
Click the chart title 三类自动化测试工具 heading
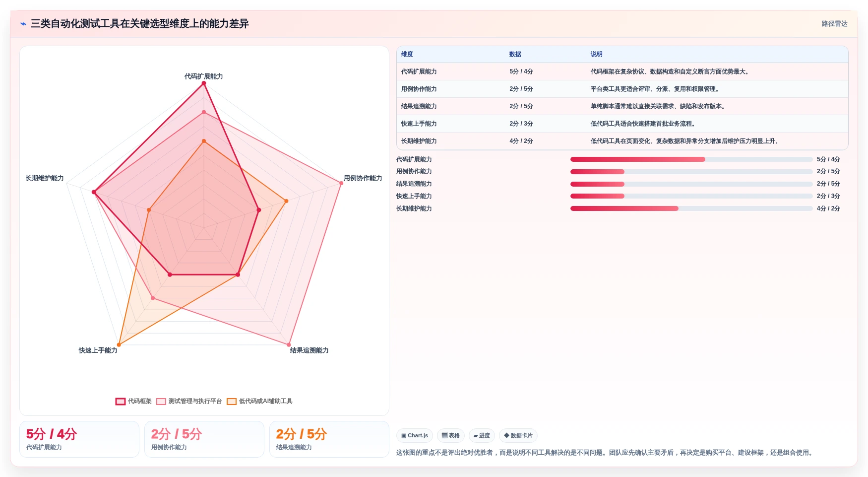(140, 24)
